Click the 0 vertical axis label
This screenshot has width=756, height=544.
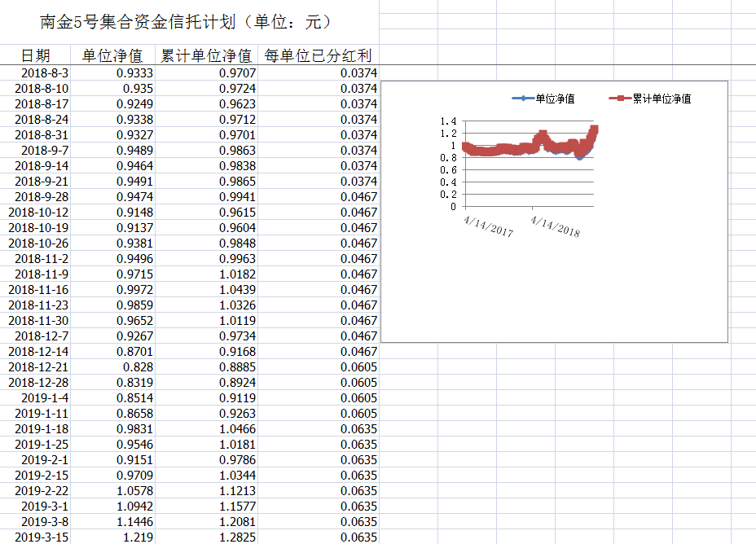[453, 207]
